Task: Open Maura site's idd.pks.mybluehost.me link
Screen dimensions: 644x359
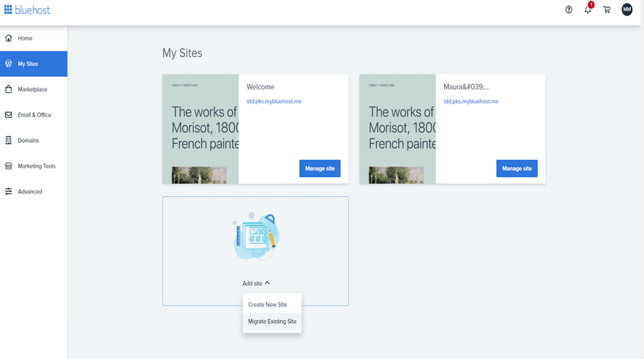Action: click(x=471, y=101)
